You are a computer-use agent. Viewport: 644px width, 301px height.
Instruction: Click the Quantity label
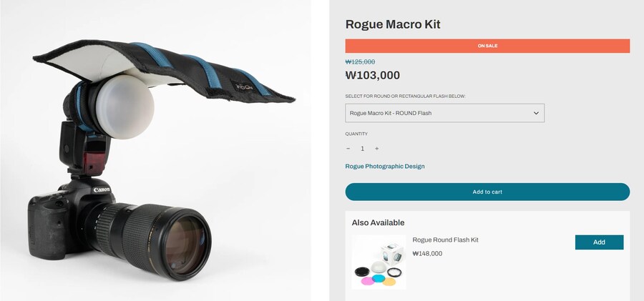coord(356,134)
